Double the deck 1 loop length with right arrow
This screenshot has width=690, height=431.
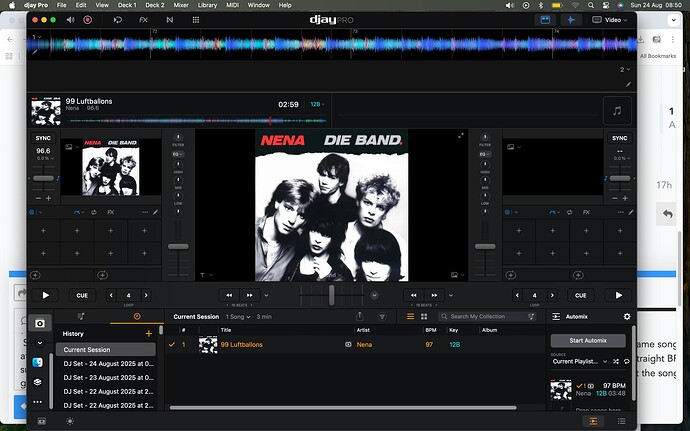tap(146, 295)
